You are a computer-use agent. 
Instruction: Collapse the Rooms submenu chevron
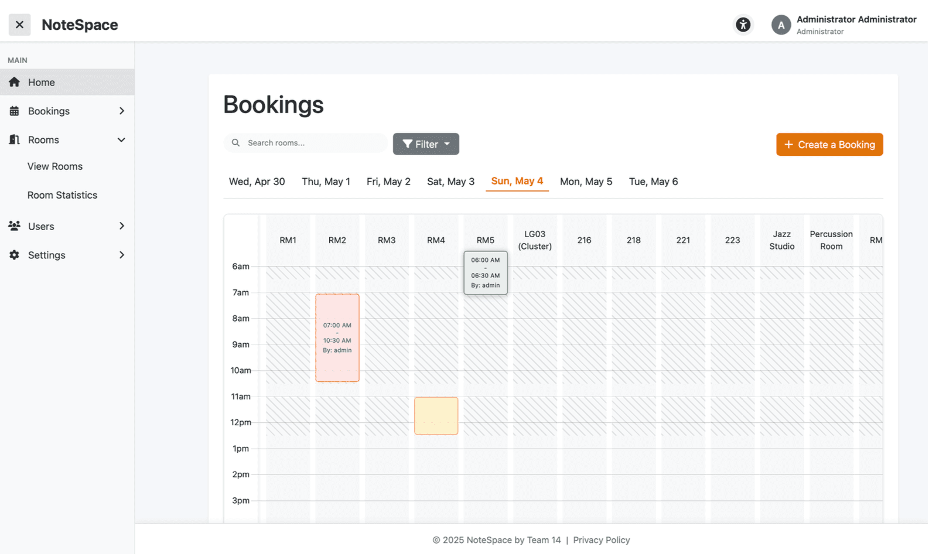[x=121, y=140]
